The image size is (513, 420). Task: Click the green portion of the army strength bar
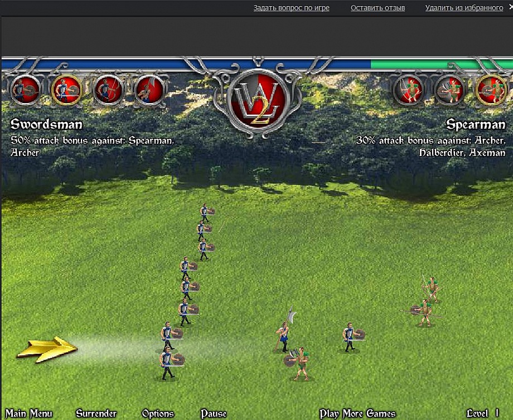(442, 64)
